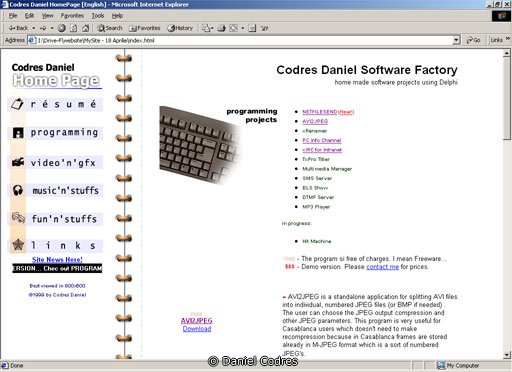The image size is (512, 372).
Task: Show the History toolbar panel
Action: coord(180,28)
